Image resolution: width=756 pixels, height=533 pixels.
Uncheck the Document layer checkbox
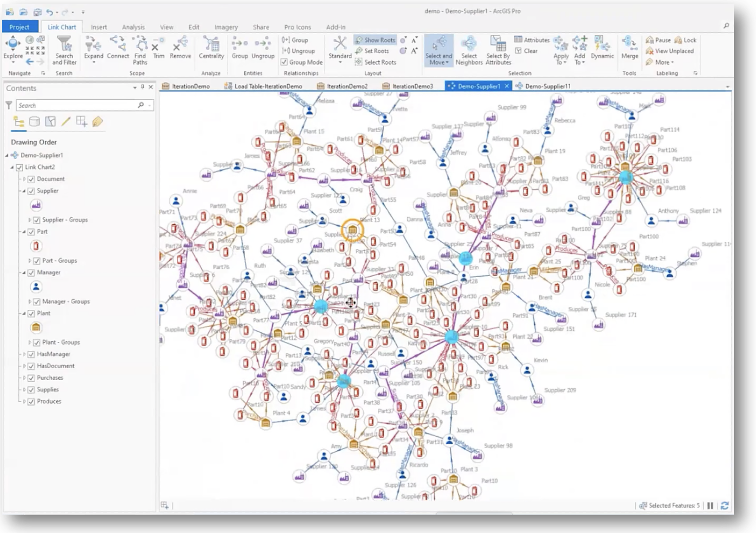[31, 179]
